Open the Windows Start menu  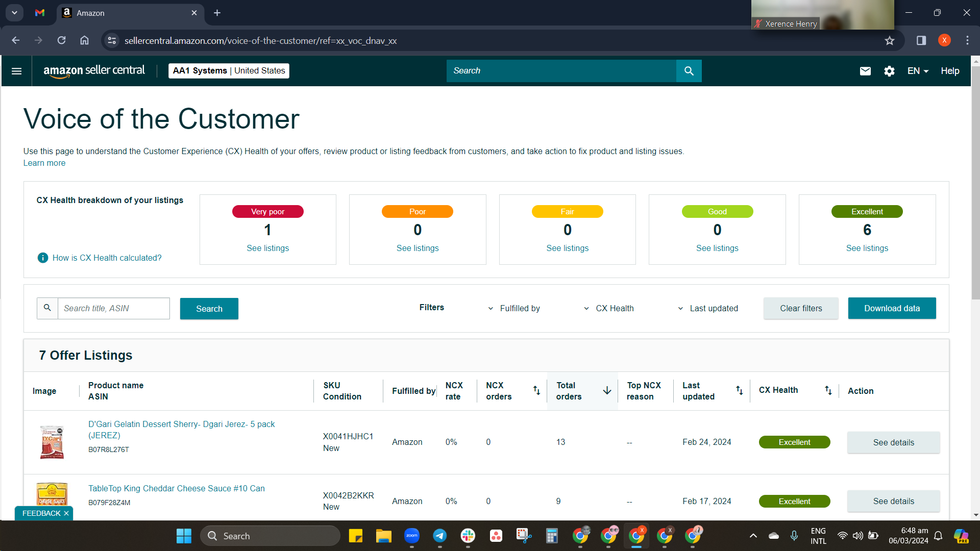click(184, 536)
